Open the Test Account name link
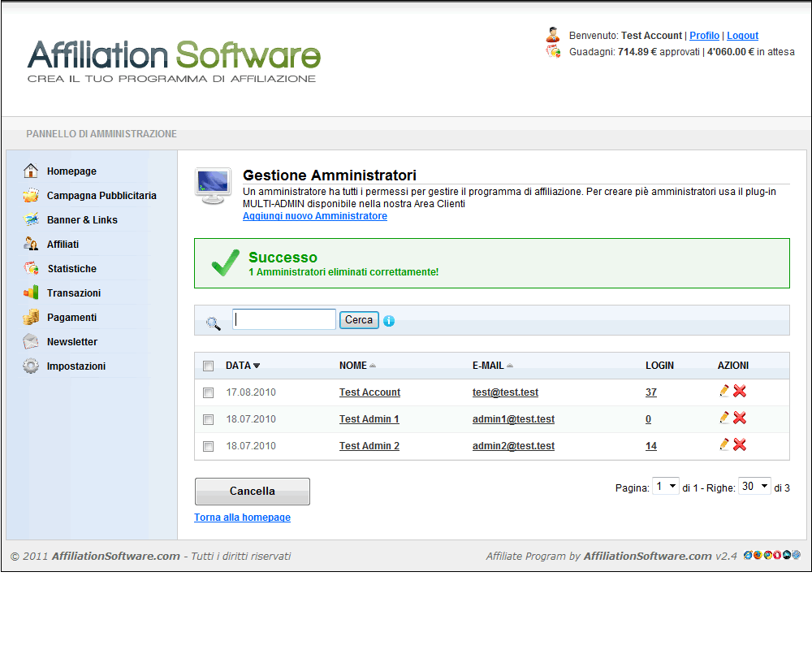812x650 pixels. tap(369, 392)
